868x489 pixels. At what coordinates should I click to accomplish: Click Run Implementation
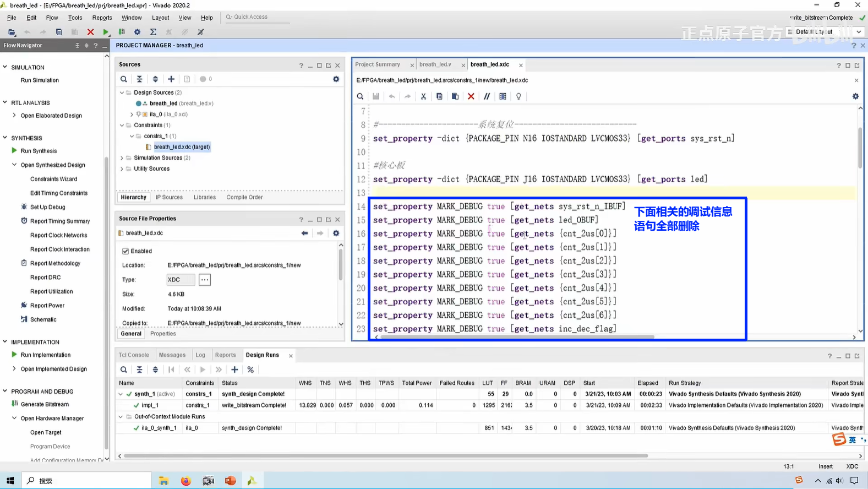point(46,355)
